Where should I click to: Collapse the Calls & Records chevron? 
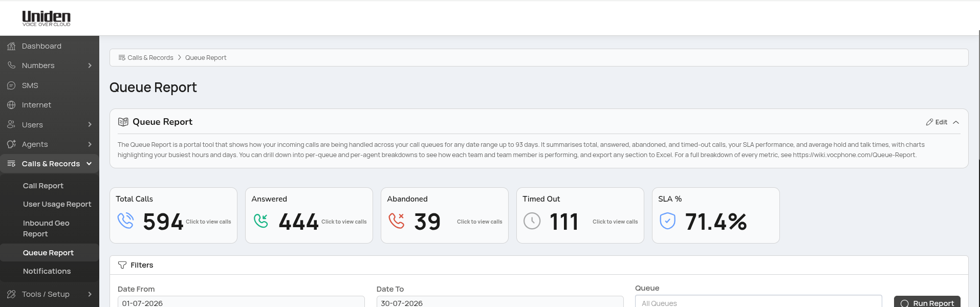click(89, 164)
